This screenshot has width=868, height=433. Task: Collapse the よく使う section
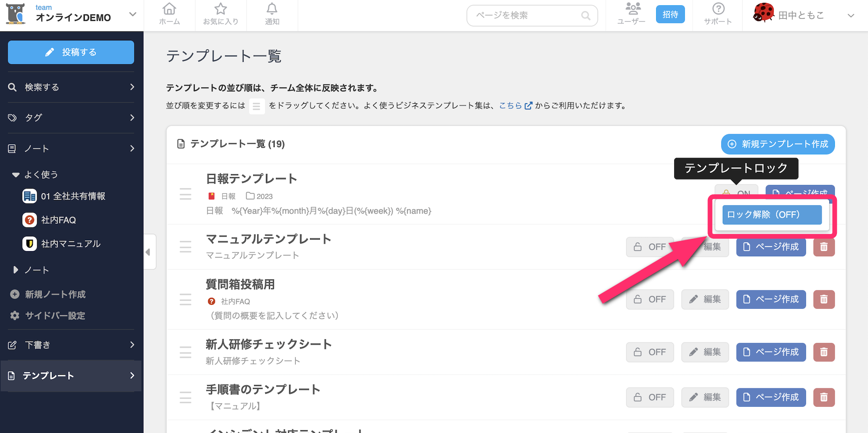pyautogui.click(x=16, y=175)
